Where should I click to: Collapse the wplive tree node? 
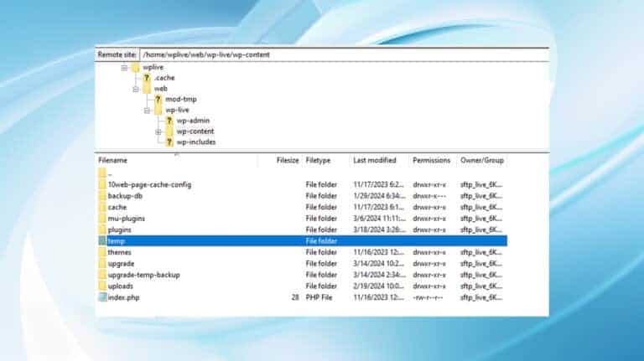click(x=124, y=68)
